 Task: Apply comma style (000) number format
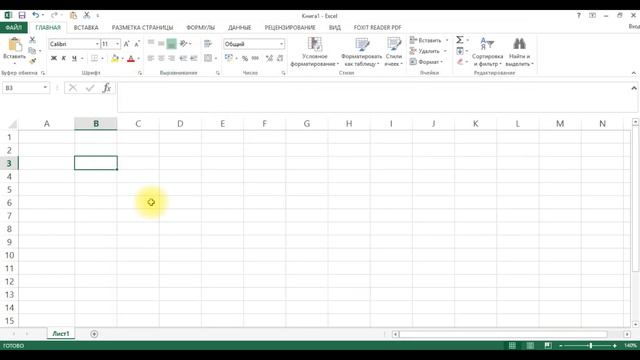(x=255, y=58)
